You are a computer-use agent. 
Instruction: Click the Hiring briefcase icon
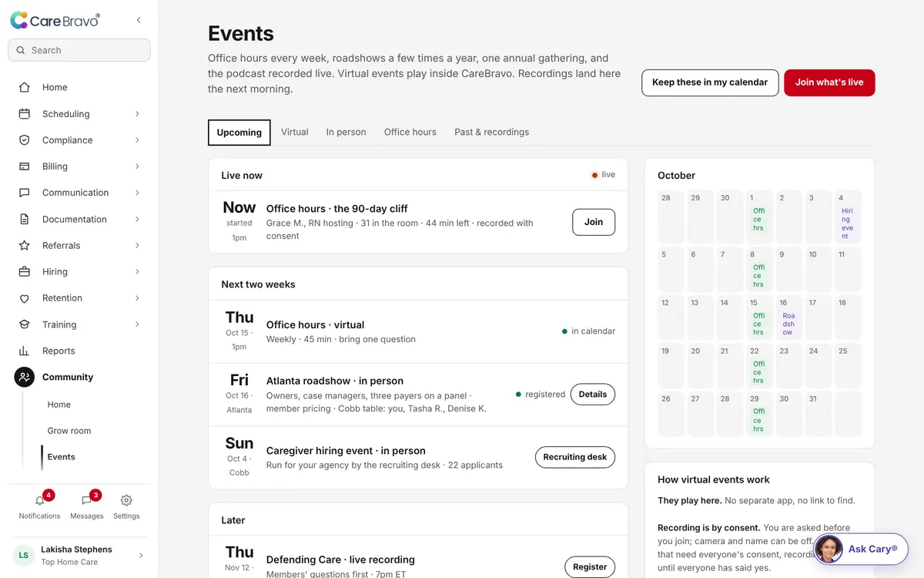tap(25, 271)
